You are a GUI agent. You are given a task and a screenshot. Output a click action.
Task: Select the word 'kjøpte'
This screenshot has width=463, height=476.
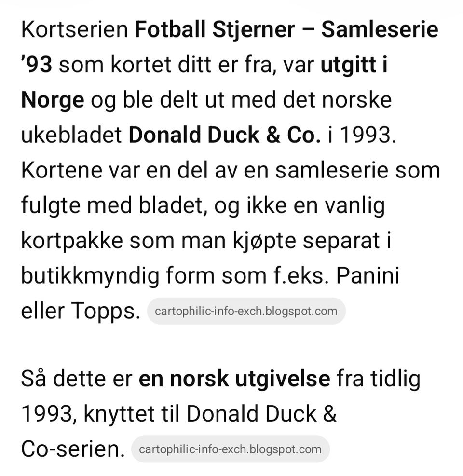coord(264,241)
